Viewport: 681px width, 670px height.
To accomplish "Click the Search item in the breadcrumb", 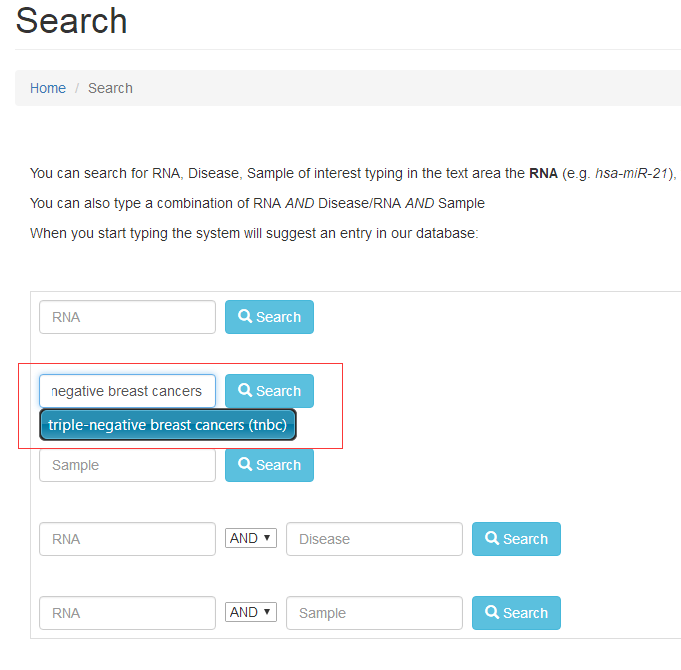I will point(110,88).
